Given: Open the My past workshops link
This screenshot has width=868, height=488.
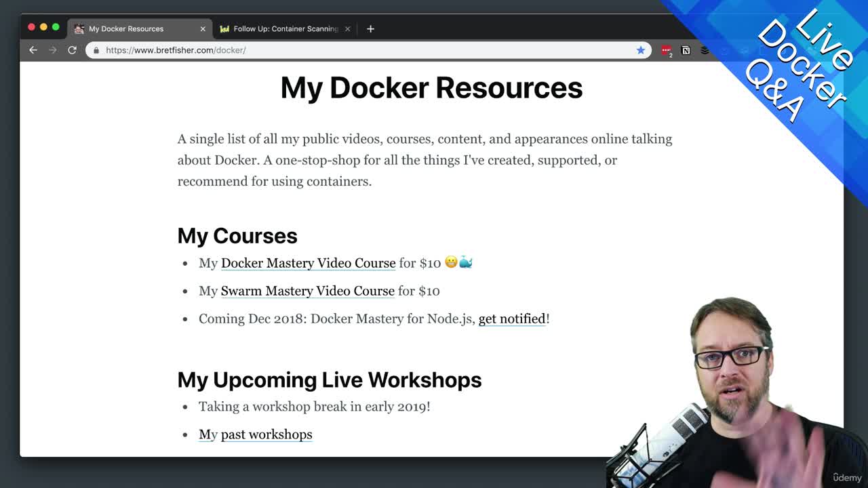Looking at the screenshot, I should [x=256, y=434].
